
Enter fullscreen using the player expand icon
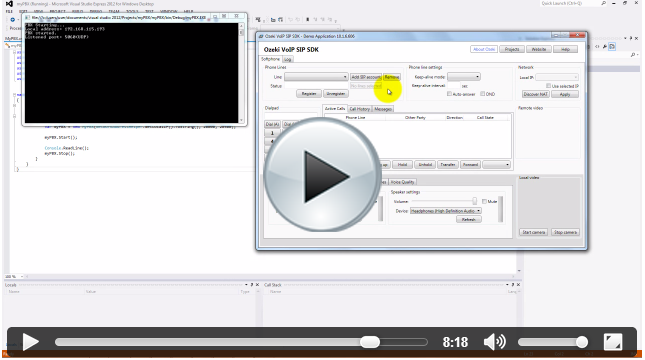tap(613, 342)
